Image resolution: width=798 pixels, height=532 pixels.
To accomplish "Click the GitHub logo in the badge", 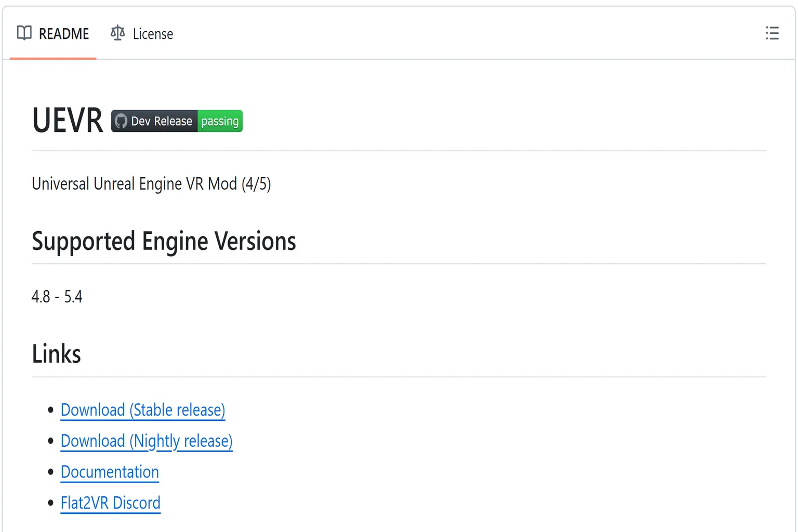I will 121,121.
